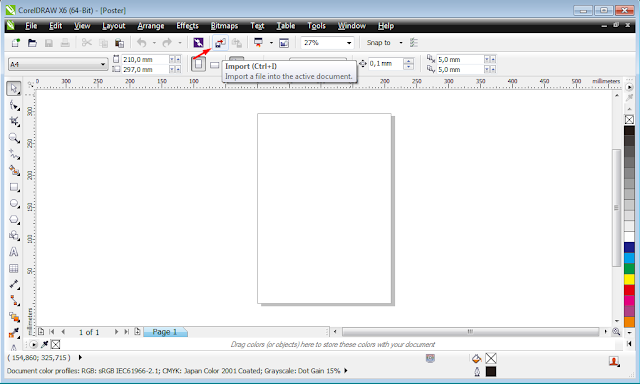Viewport: 640px width, 384px height.
Task: Click into duplicate distance X 5,0 mm field
Action: click(460, 60)
